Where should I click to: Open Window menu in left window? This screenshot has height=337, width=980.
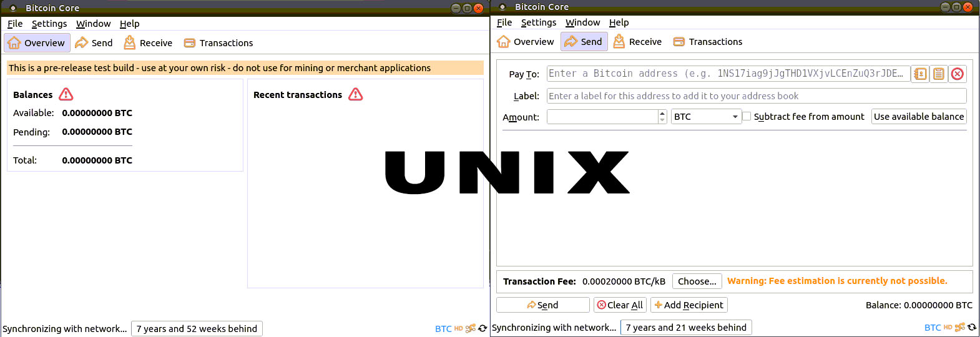click(93, 24)
